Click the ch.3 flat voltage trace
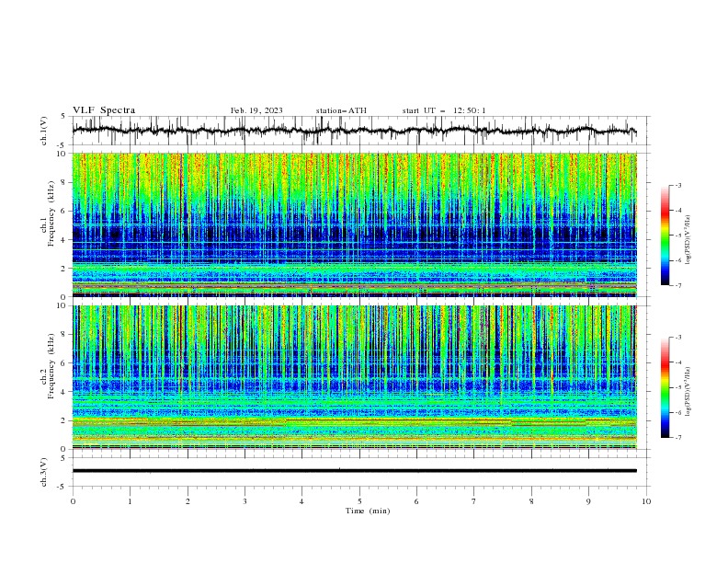This screenshot has height=563, width=728. (354, 471)
